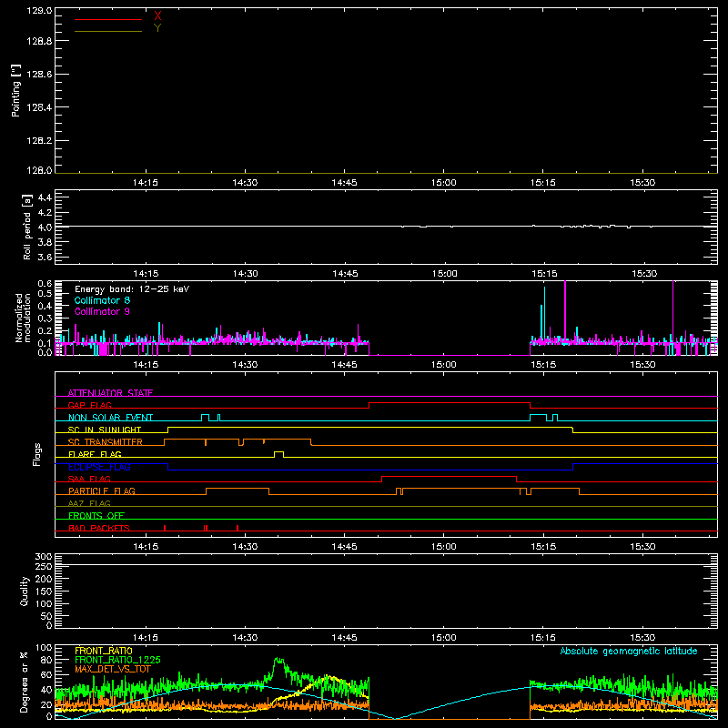Click the 300 quality tick label
Screen dimensions: 728x728
[43, 557]
